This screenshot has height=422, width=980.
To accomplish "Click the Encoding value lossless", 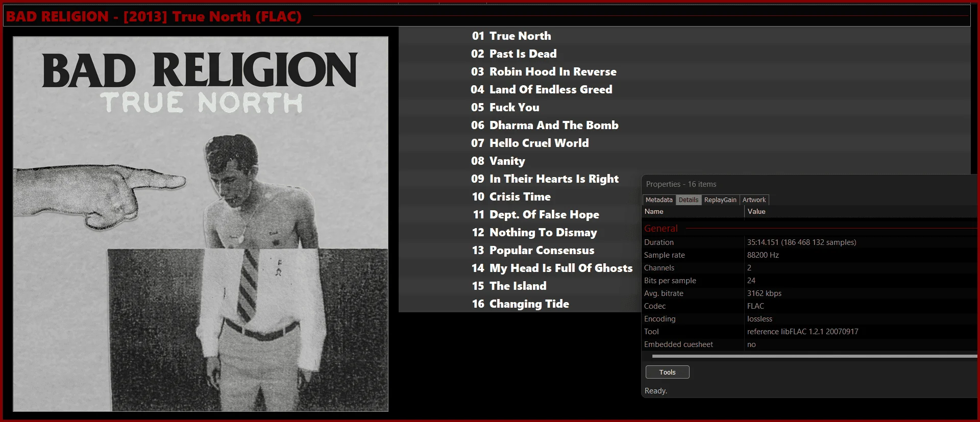I will [760, 319].
